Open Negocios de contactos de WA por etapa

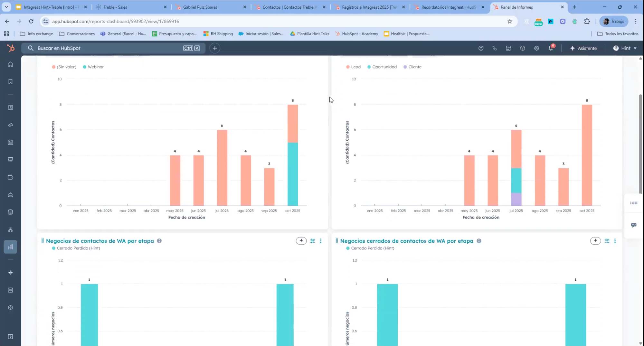pyautogui.click(x=100, y=241)
